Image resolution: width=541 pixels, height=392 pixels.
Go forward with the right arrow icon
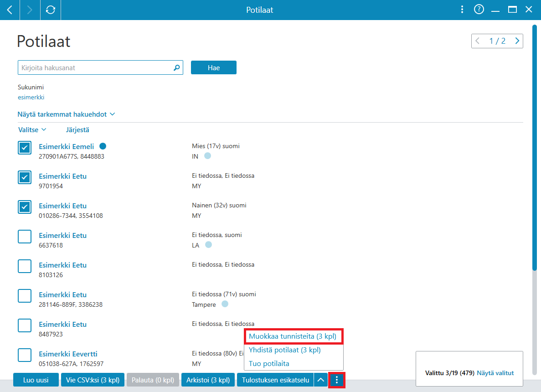[30, 10]
